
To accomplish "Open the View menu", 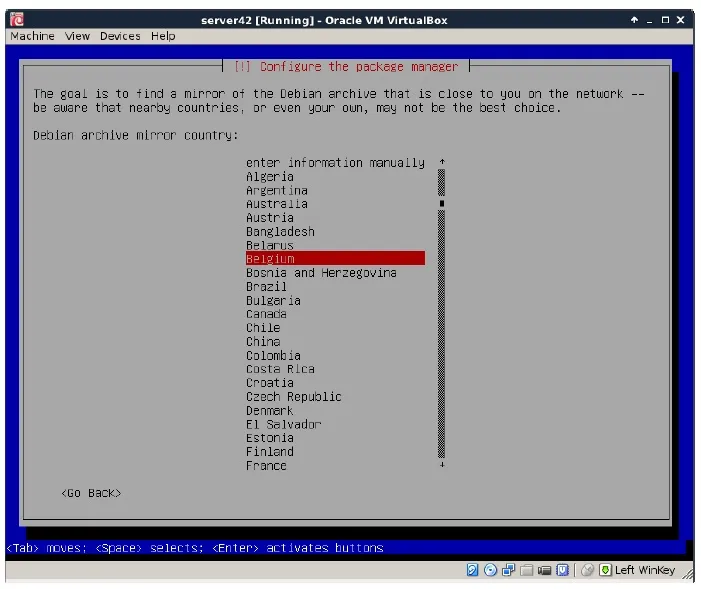I will click(x=77, y=36).
